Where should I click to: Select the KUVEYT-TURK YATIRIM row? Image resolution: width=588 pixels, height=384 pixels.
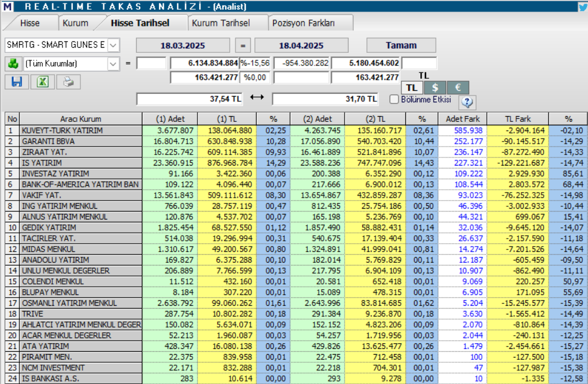(296, 130)
